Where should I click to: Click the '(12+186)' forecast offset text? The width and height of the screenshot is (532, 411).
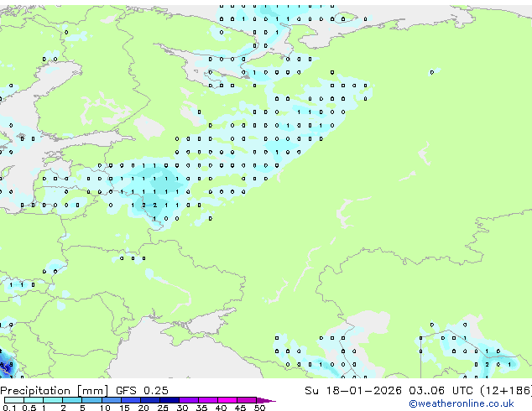click(506, 391)
